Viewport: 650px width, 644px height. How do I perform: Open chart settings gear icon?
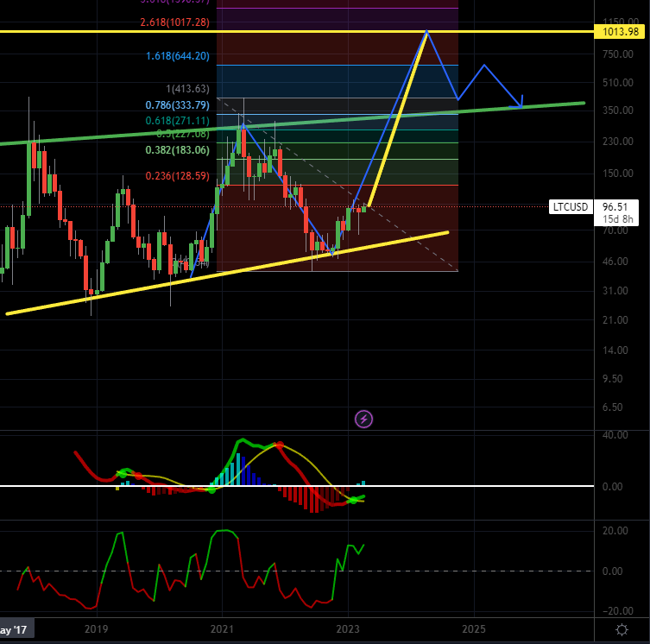click(622, 630)
